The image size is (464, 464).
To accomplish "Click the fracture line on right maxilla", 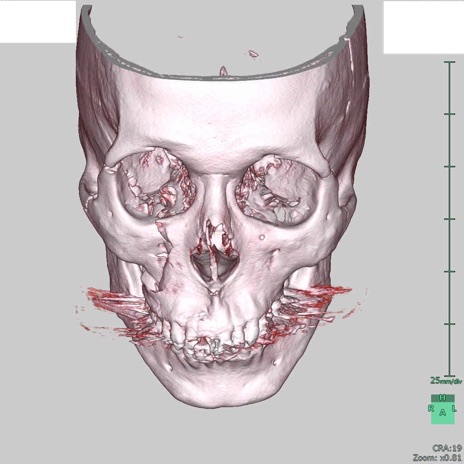I will tap(163, 252).
